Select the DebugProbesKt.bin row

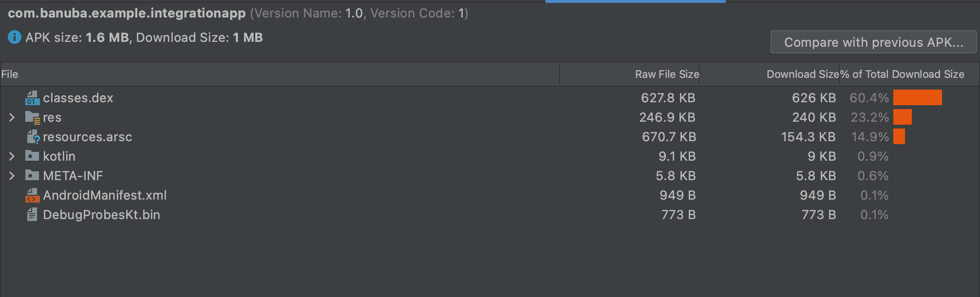coord(489,215)
